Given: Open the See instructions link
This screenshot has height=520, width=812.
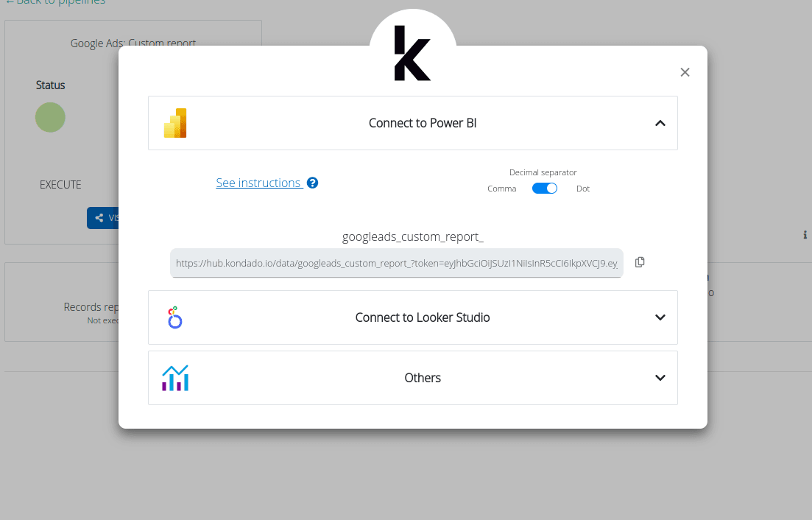Looking at the screenshot, I should 258,183.
